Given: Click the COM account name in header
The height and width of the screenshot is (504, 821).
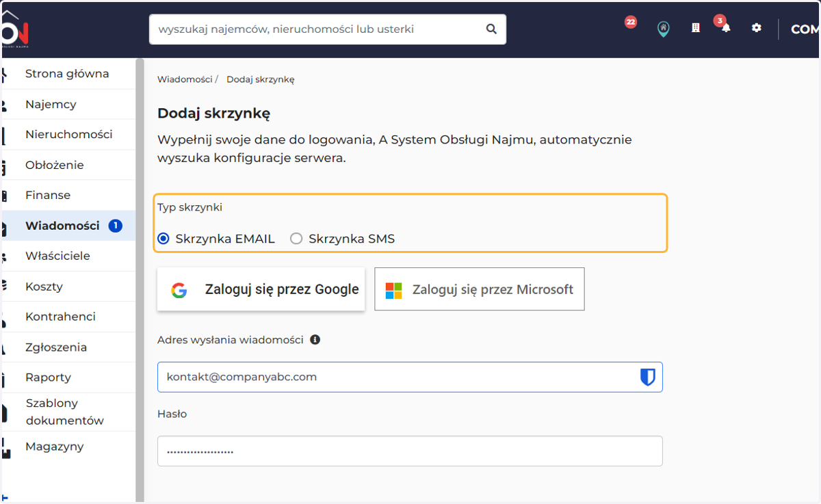Looking at the screenshot, I should [x=805, y=29].
